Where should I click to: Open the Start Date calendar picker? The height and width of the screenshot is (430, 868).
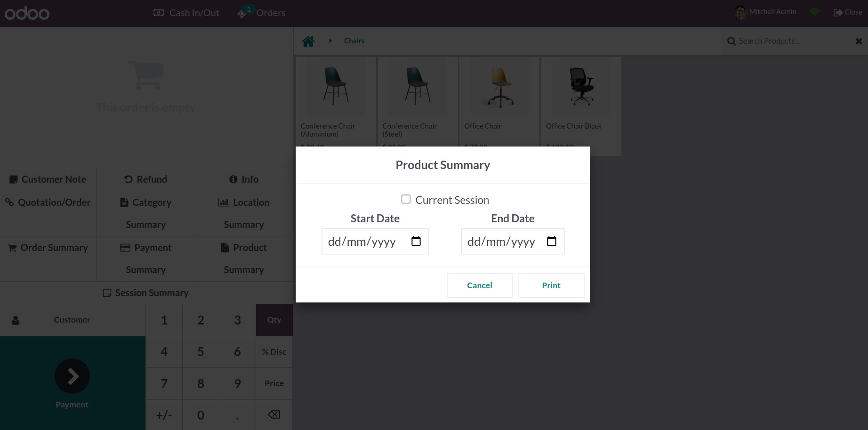pyautogui.click(x=416, y=242)
